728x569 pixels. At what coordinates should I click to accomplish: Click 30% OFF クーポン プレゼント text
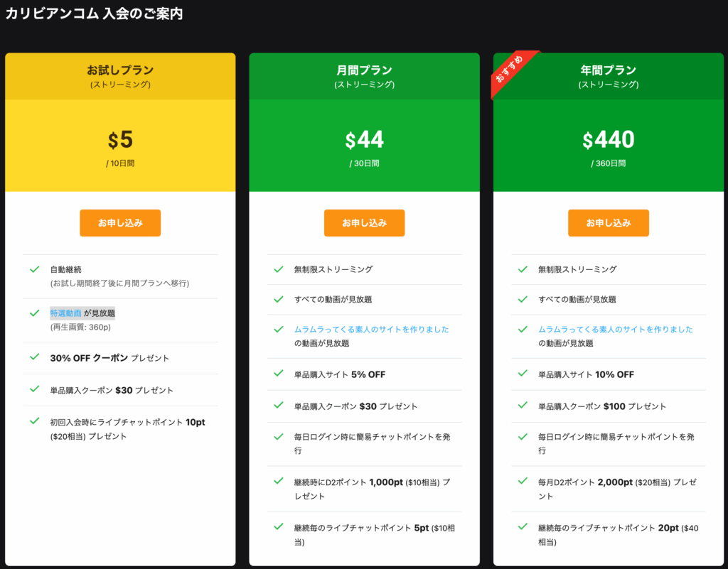[109, 358]
